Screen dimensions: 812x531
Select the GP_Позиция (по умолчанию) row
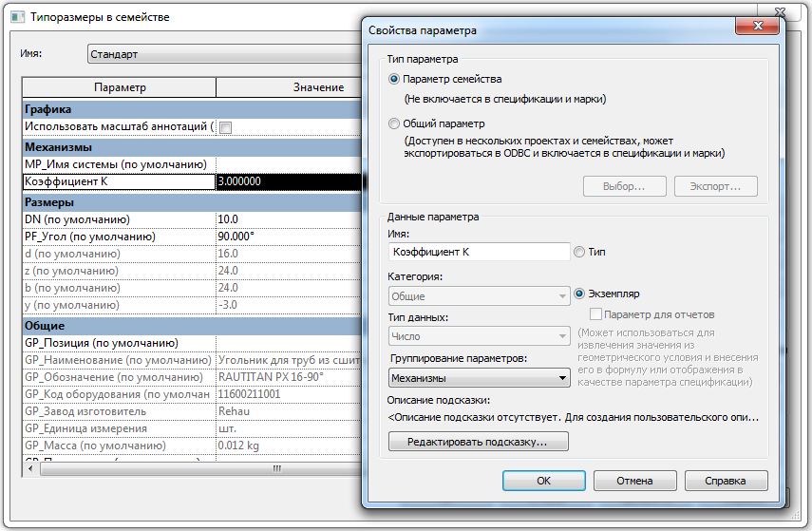click(119, 344)
